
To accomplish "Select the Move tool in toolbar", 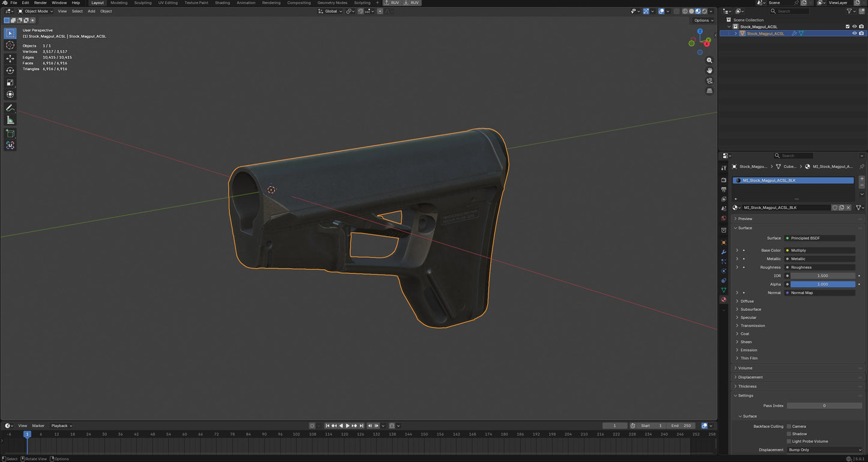I will (10, 58).
